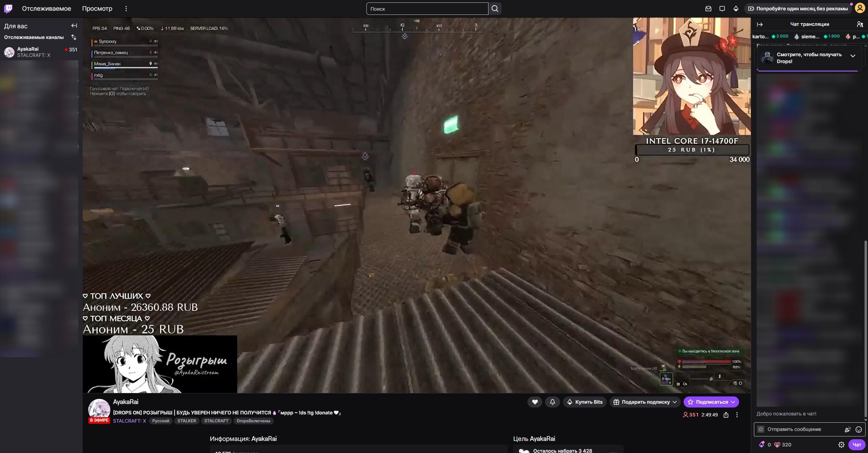Collapse the left For You sidebar
This screenshot has width=868, height=453.
pos(74,26)
